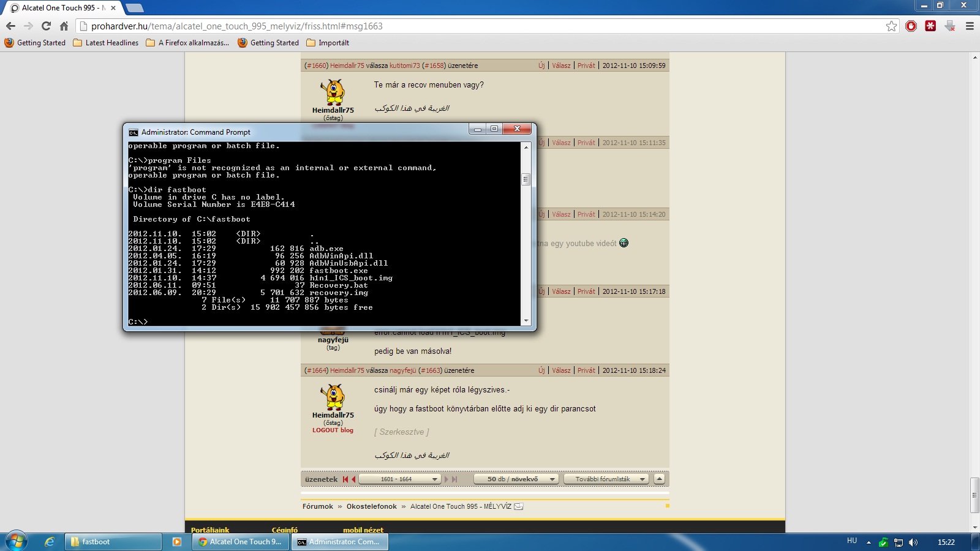Click the Command Prompt scroll up arrow
This screenshot has height=551, width=980.
pyautogui.click(x=526, y=147)
